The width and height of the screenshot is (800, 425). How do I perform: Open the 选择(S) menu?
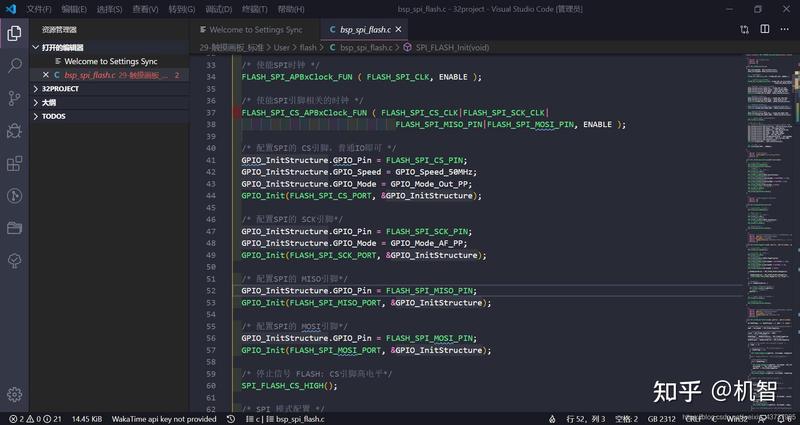pyautogui.click(x=110, y=9)
